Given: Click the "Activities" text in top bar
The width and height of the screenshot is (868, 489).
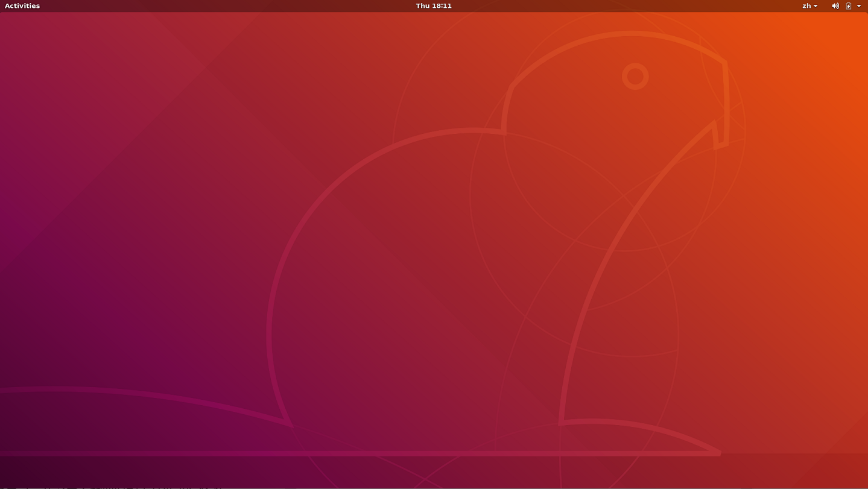Looking at the screenshot, I should pos(22,6).
